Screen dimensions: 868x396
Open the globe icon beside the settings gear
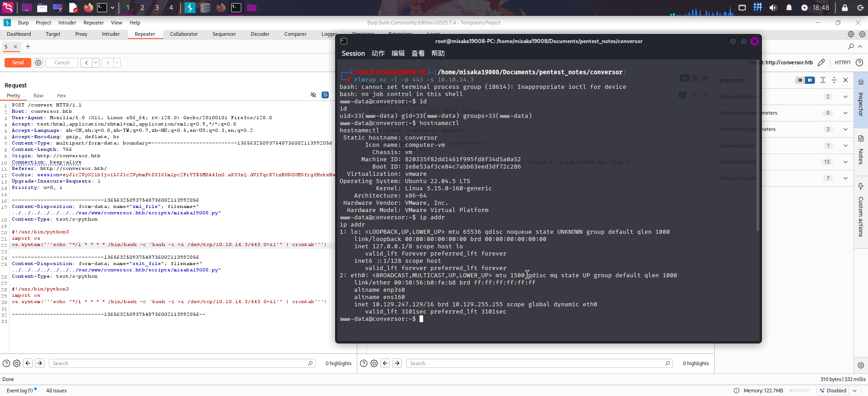pos(851,34)
